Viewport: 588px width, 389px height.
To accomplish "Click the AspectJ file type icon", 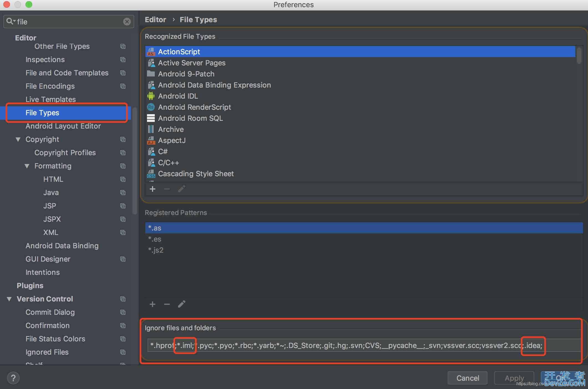I will 151,140.
